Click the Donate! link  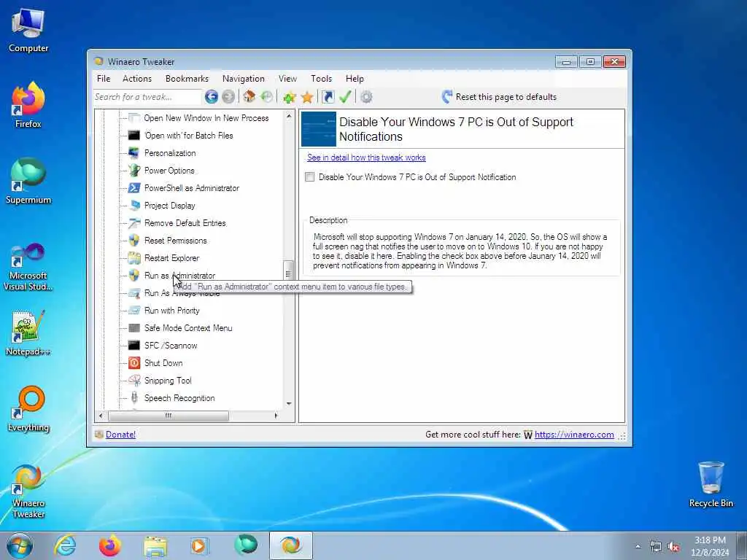click(x=120, y=435)
